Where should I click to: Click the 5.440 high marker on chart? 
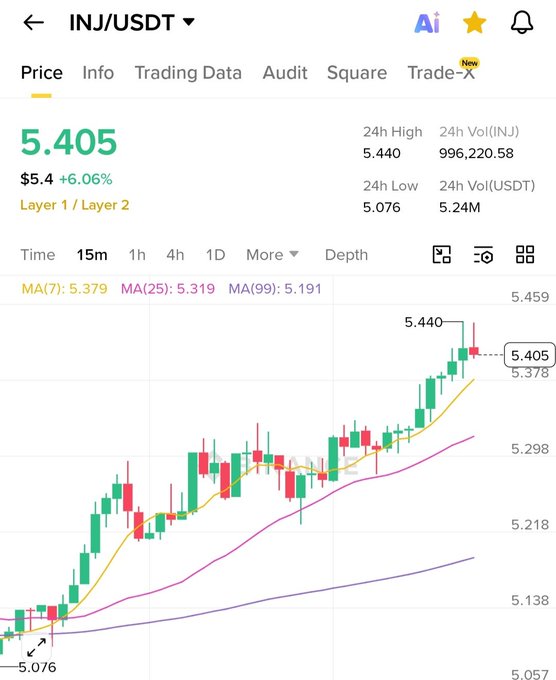pos(423,322)
